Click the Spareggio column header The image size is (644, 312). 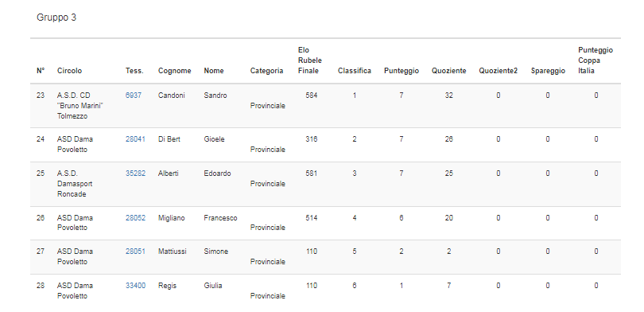point(548,71)
